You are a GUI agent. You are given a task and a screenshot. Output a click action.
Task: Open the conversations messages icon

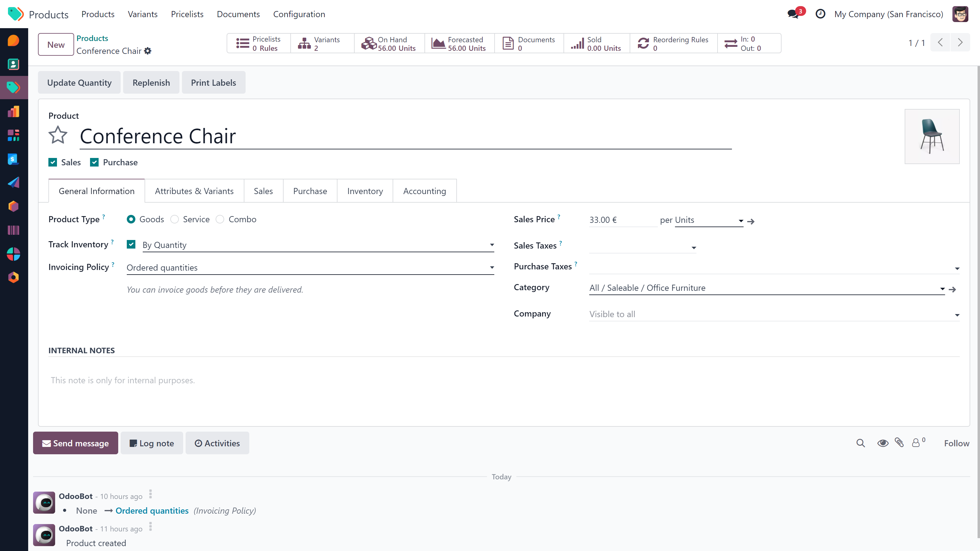tap(793, 14)
